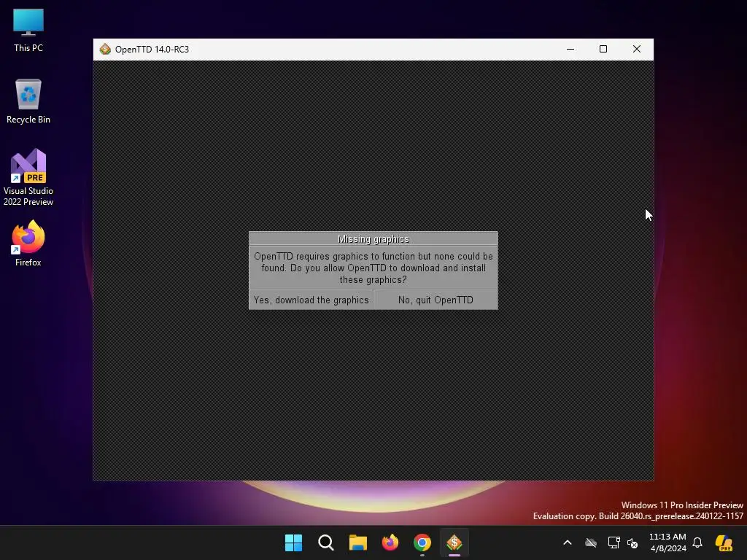This screenshot has height=560, width=747.
Task: Click the Missing graphics dialog title bar
Action: click(x=373, y=239)
